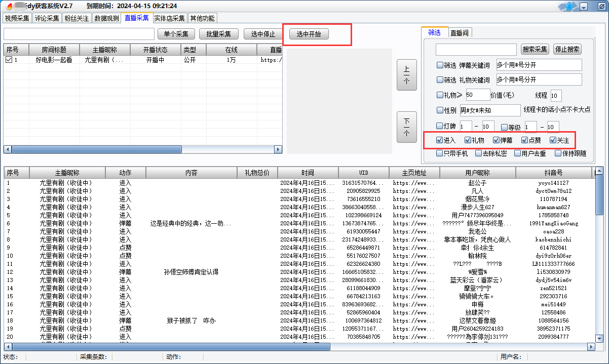Click the 停止搜索 button
The width and height of the screenshot is (609, 364).
567,49
